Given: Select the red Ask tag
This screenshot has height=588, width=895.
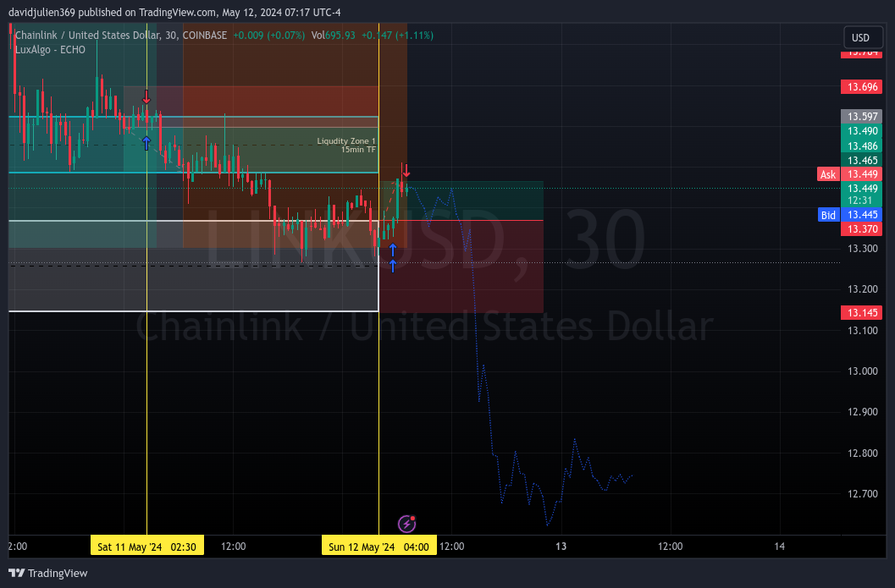Looking at the screenshot, I should pos(828,174).
